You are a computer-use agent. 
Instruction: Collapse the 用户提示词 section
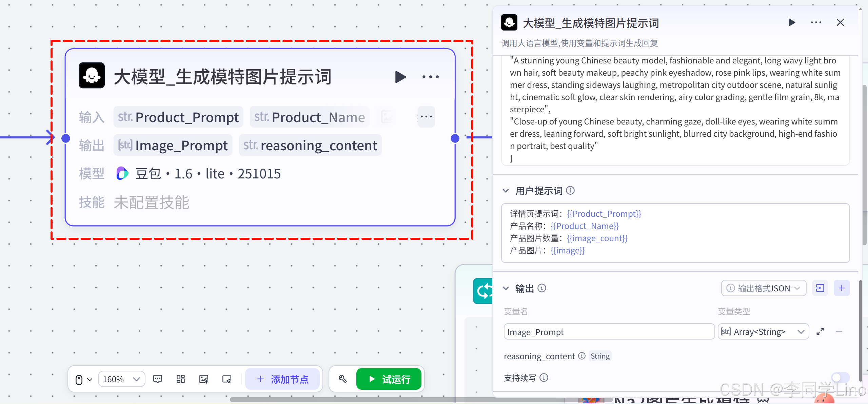(506, 191)
